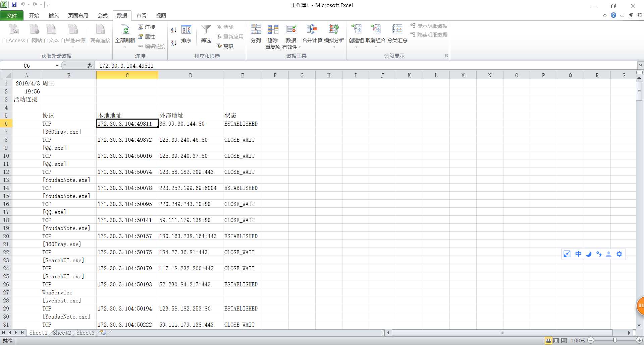Select cell with 223.252.199.69:6004
This screenshot has width=644, height=345.
click(x=191, y=188)
